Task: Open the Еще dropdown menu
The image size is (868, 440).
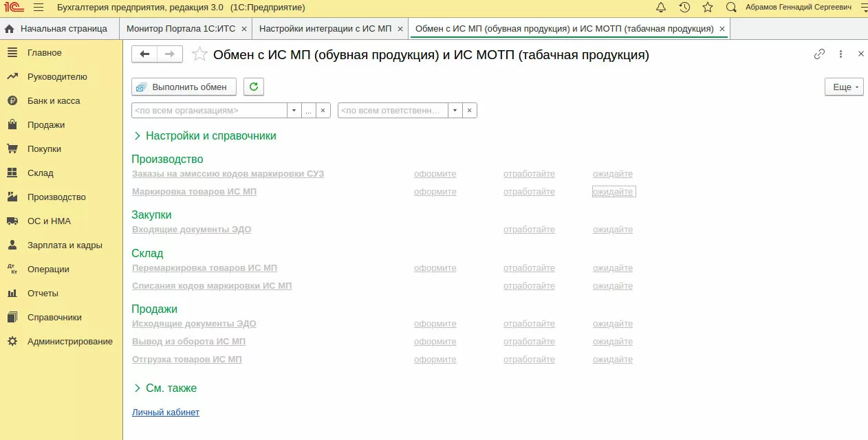Action: pos(844,87)
